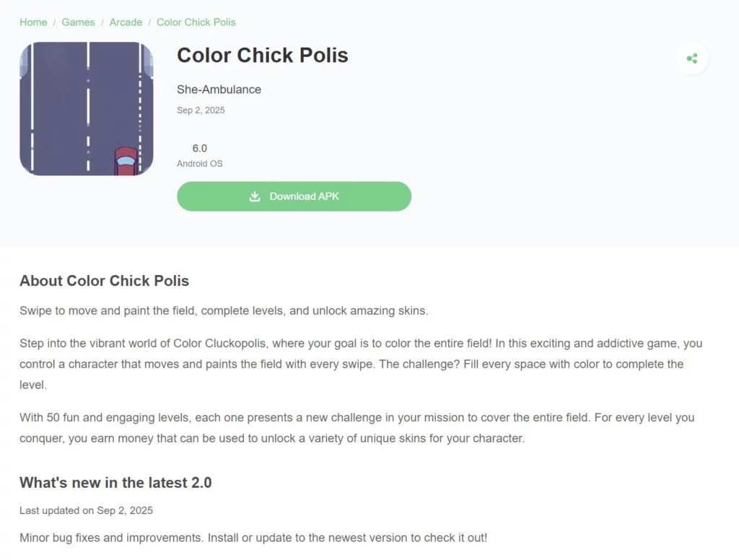Viewport: 739px width, 560px height.
Task: Click the Sep 2, 2025 release date
Action: [201, 110]
